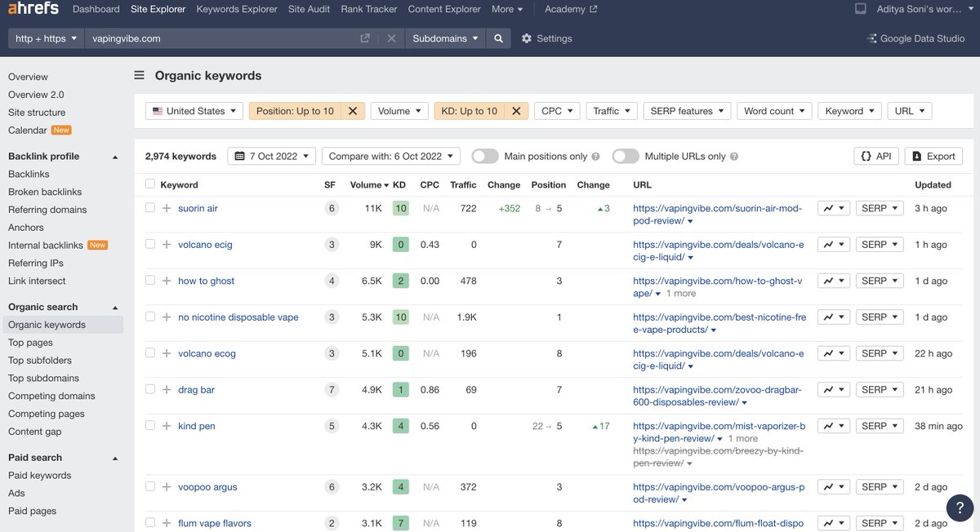
Task: Open Keywords Explorer in top navigation
Action: pyautogui.click(x=237, y=9)
